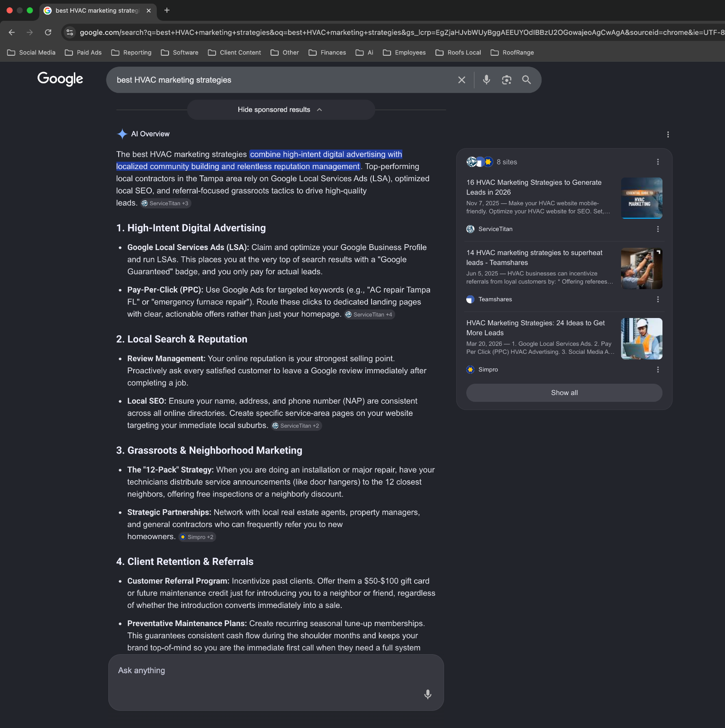
Task: Open HVAC Marketing Strategies 24 Ideas article
Action: pyautogui.click(x=536, y=328)
